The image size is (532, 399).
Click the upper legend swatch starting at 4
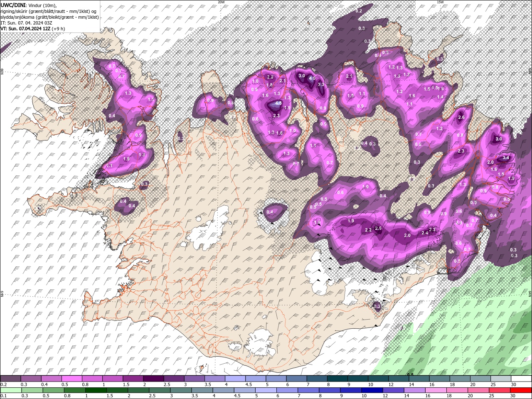pos(235,379)
